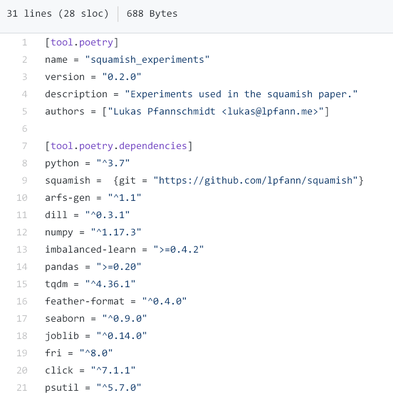Click the description line text

pyautogui.click(x=201, y=94)
